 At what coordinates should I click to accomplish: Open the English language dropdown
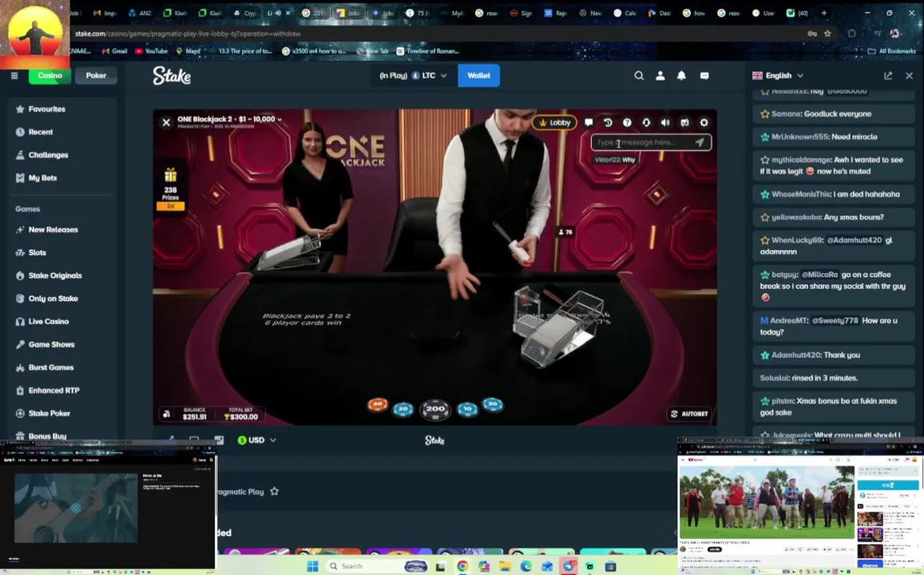(778, 75)
